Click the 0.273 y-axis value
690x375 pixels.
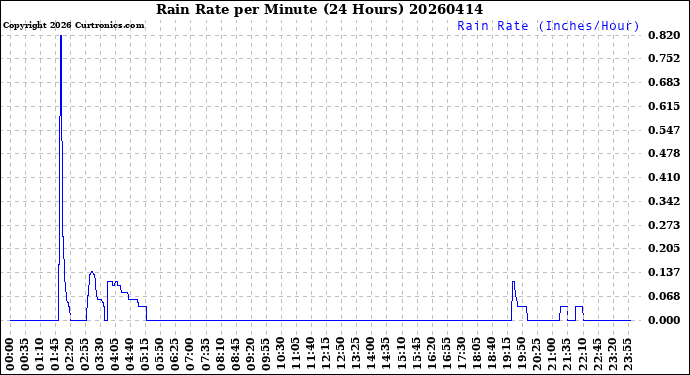(664, 225)
